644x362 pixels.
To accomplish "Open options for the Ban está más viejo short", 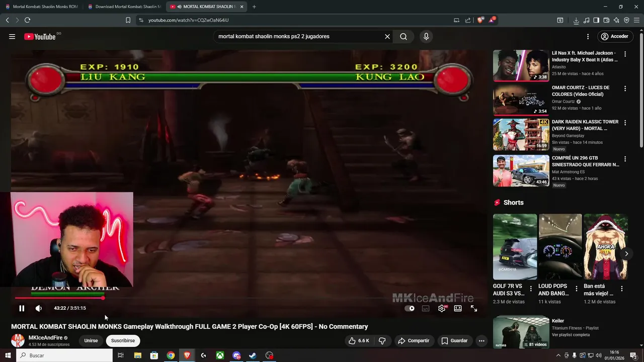I will [622, 289].
